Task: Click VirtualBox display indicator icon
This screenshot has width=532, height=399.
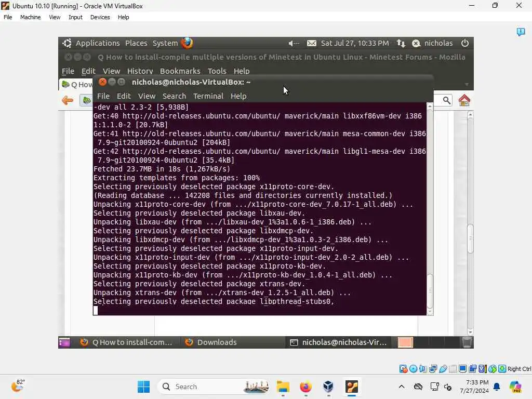Action: click(462, 369)
